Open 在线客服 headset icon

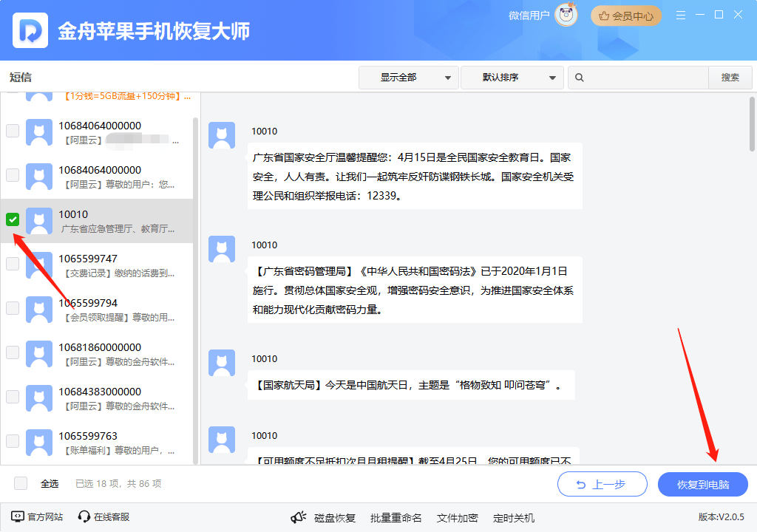(x=84, y=517)
